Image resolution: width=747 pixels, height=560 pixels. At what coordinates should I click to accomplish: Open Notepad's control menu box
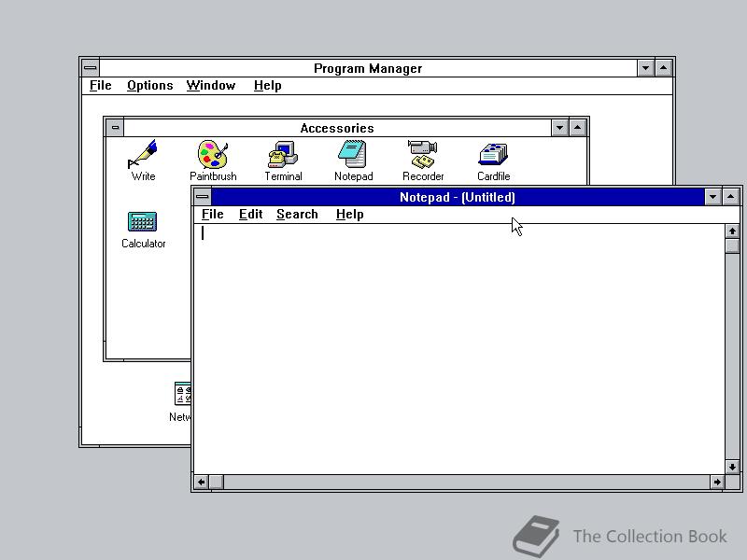tap(202, 197)
